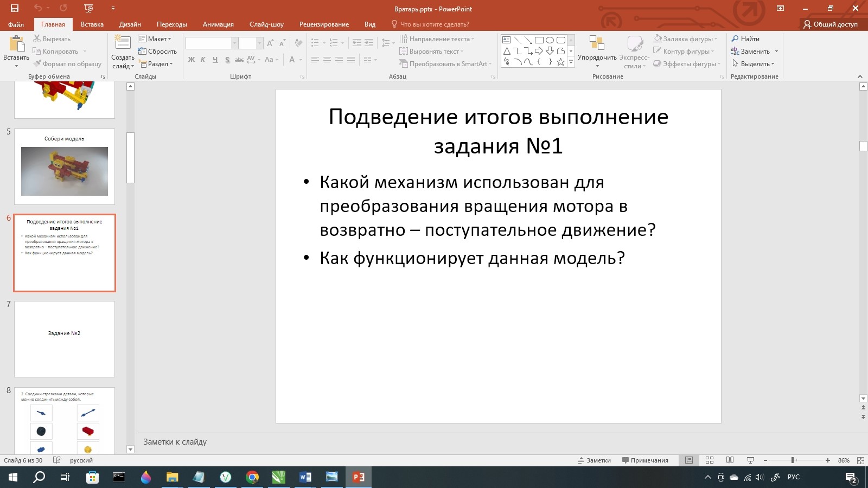
Task: Open the Выделить selection dropdown
Action: (754, 64)
